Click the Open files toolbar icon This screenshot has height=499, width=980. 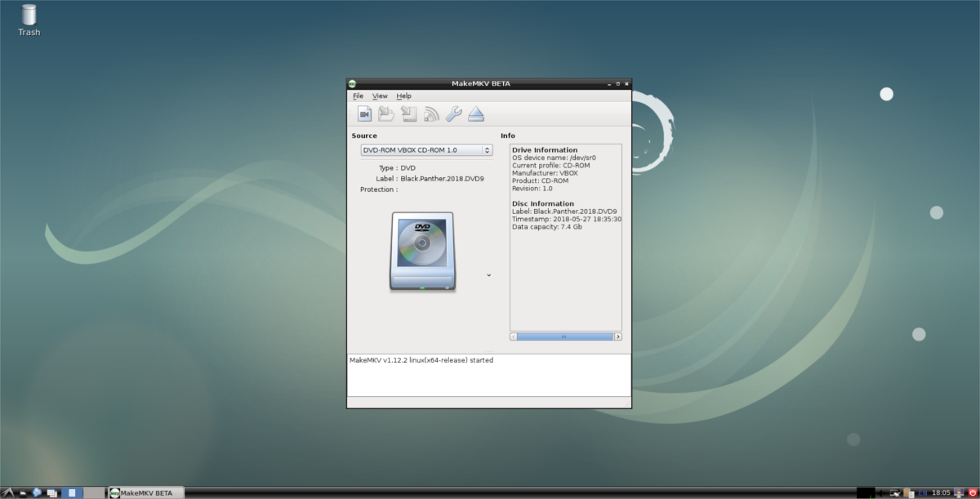[365, 114]
